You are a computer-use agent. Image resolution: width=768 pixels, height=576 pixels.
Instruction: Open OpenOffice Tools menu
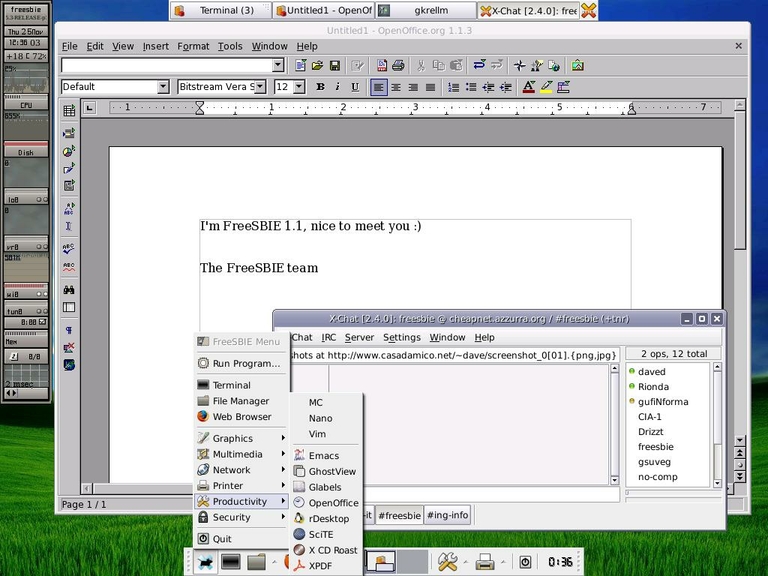pyautogui.click(x=230, y=46)
